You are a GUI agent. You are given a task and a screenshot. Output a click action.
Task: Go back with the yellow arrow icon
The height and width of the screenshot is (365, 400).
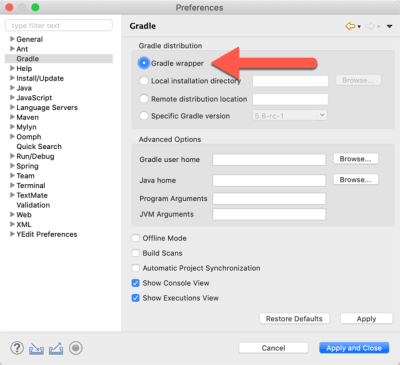350,26
